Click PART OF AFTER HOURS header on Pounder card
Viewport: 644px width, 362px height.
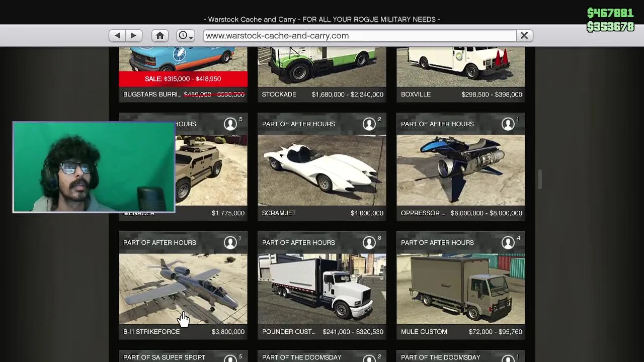[x=298, y=242]
